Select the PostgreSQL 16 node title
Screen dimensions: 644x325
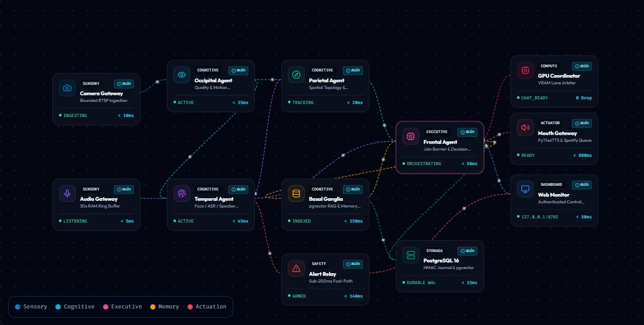(x=441, y=260)
